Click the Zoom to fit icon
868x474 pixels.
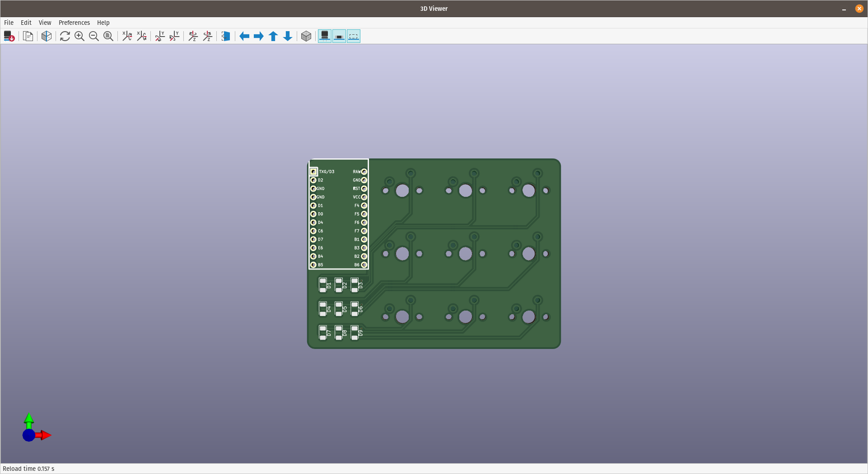click(x=108, y=36)
